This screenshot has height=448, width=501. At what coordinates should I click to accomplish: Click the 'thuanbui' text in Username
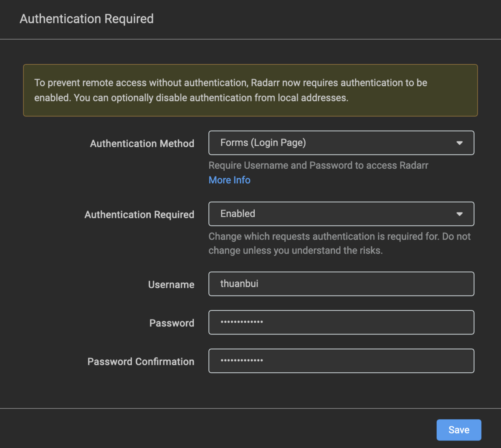(239, 284)
